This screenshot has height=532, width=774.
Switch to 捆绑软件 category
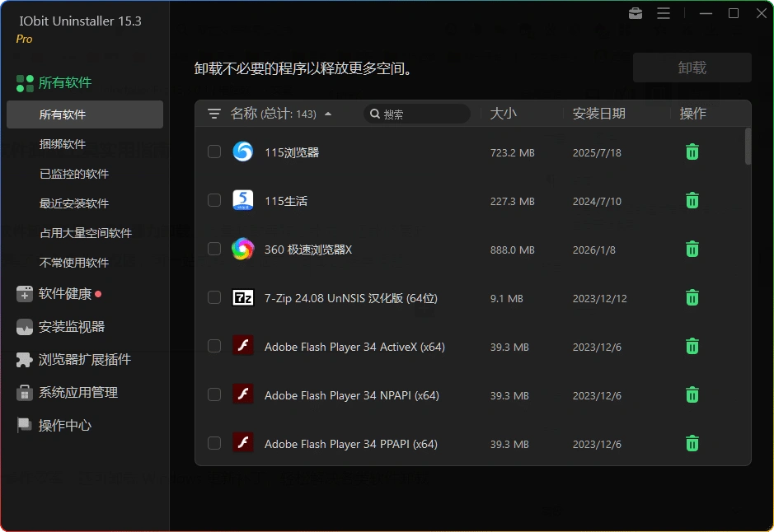click(64, 143)
